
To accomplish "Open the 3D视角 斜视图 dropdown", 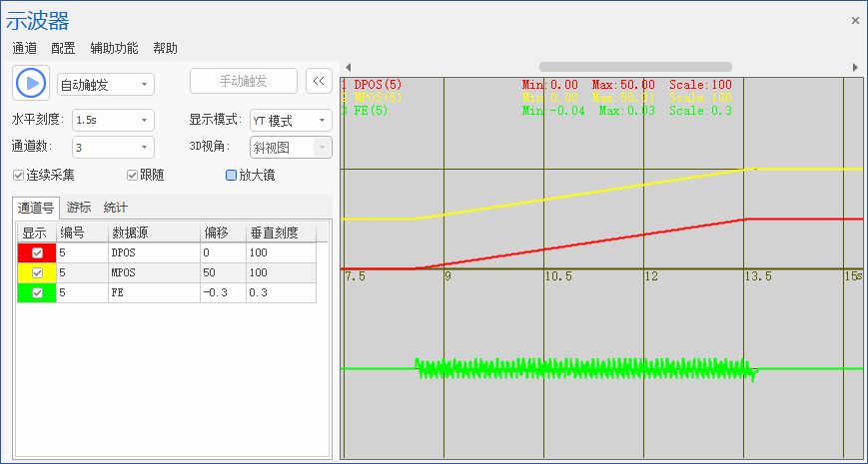I will (x=292, y=147).
